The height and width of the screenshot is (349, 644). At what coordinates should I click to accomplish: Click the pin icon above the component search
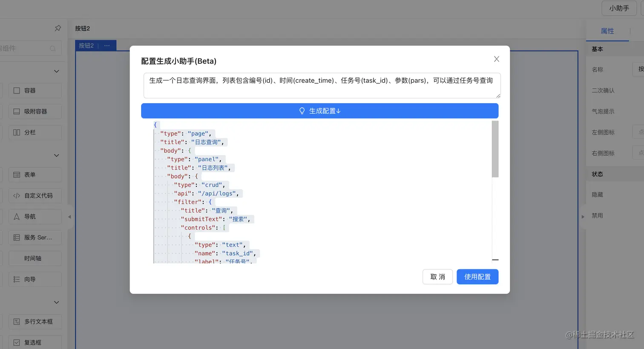click(58, 28)
